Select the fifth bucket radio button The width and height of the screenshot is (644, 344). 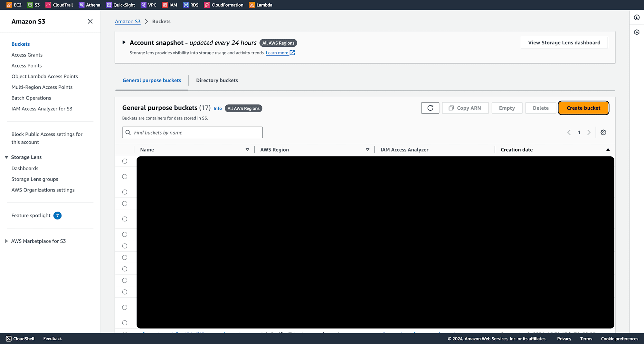125,219
